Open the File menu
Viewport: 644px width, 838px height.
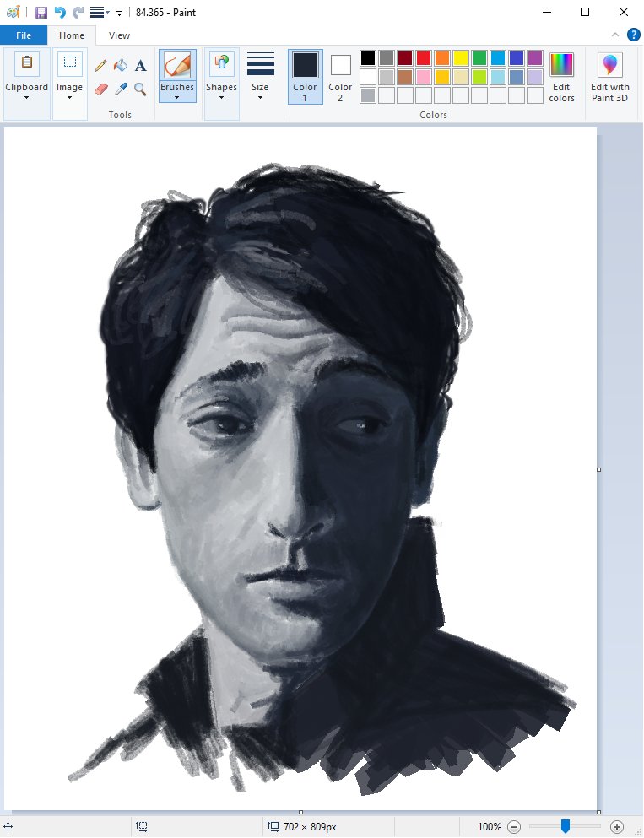23,35
